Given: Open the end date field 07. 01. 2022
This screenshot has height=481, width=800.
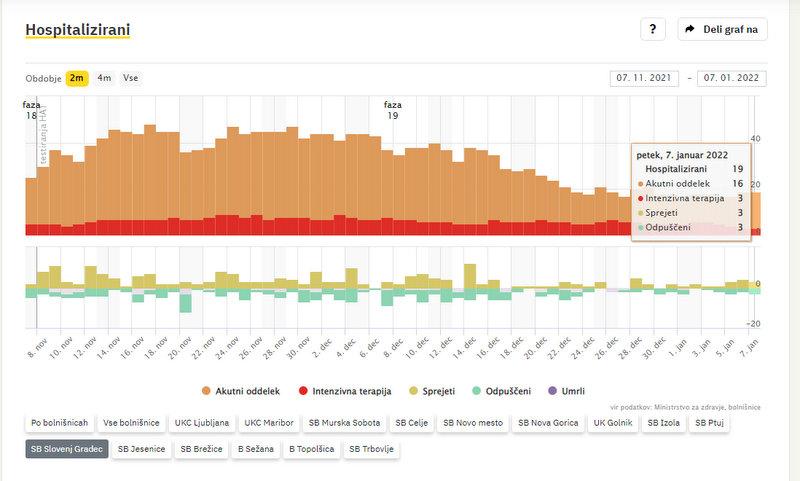Looking at the screenshot, I should 732,79.
